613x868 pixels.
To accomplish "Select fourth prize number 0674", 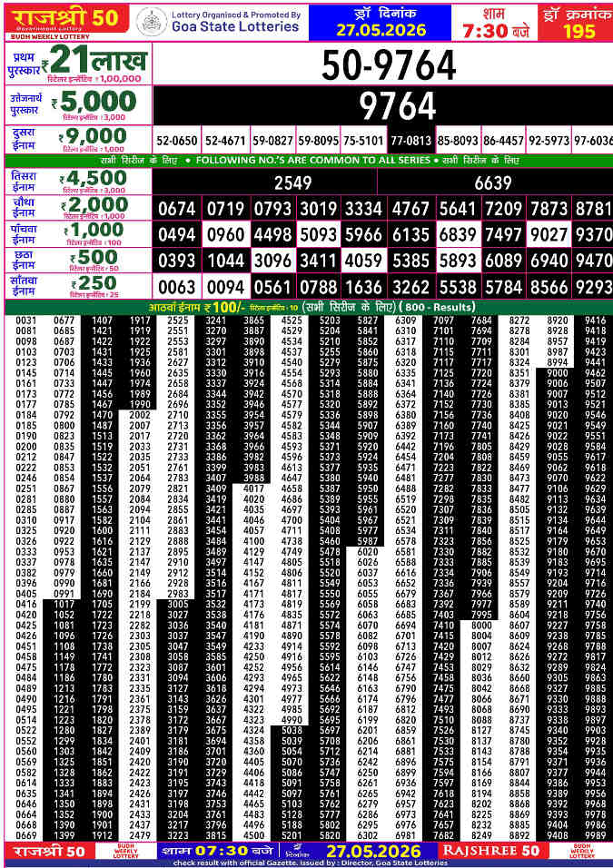I will (177, 209).
